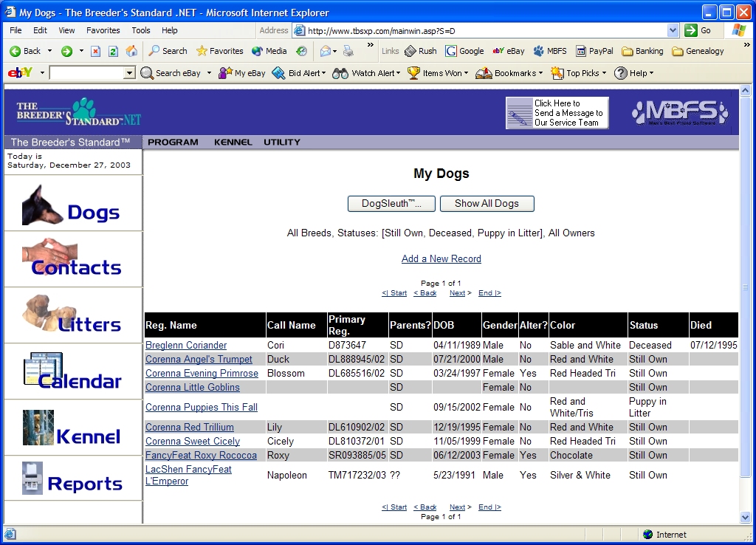Click the browser Home icon

click(x=131, y=51)
